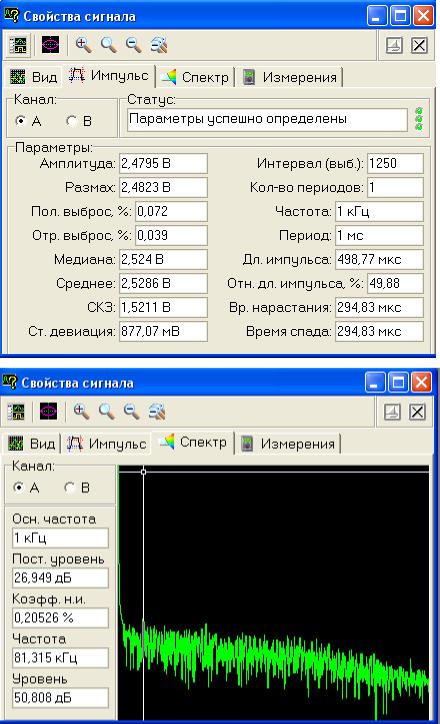The width and height of the screenshot is (440, 724).
Task: Click the Вр. нарастания field showing 294,83 мкс
Action: tap(380, 308)
